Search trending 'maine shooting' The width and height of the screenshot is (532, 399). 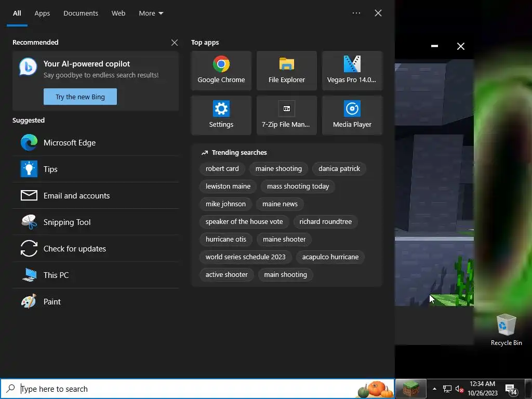[x=278, y=169]
